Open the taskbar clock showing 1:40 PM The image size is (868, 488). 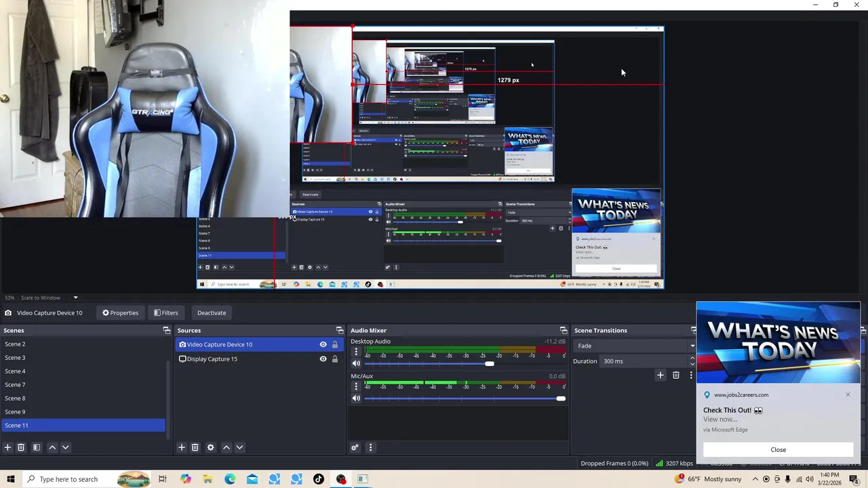point(829,479)
